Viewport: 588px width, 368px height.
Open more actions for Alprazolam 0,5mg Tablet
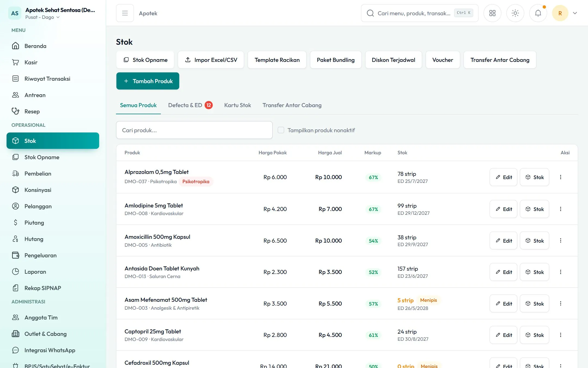click(561, 177)
